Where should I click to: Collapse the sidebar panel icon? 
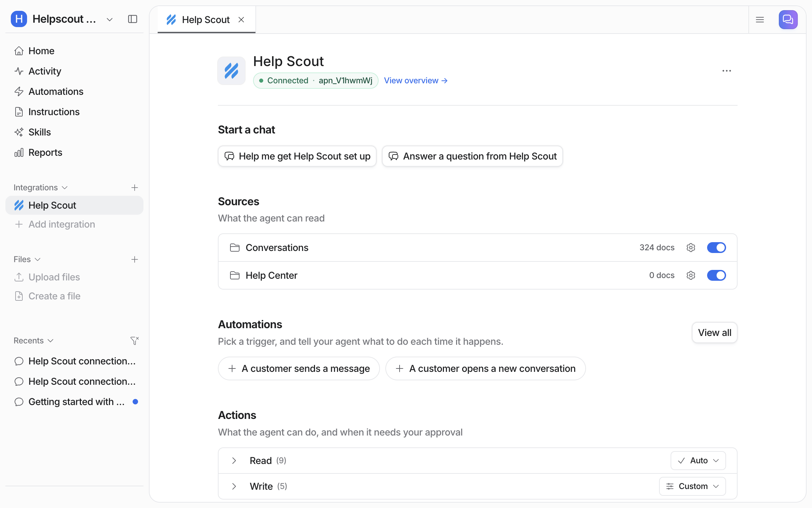133,19
